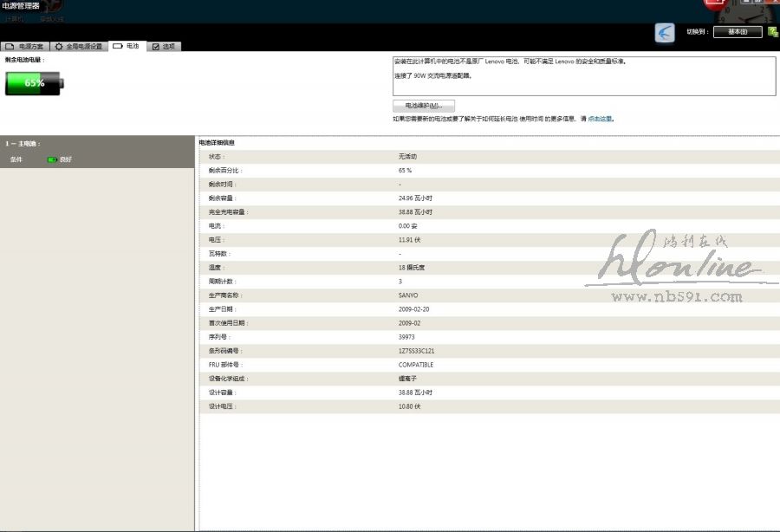
Task: Click inside the battery message text box
Action: coord(584,76)
